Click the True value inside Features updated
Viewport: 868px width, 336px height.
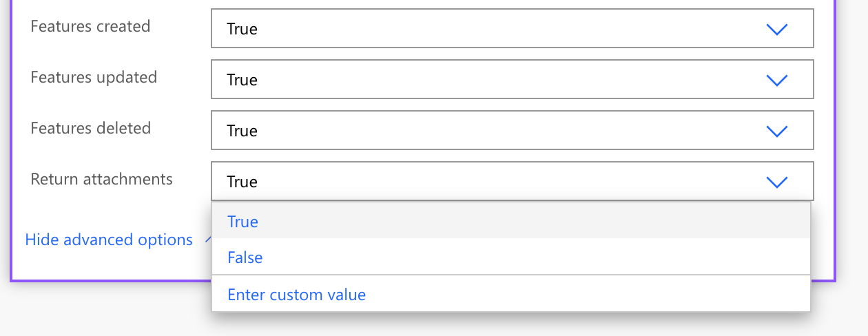click(242, 80)
